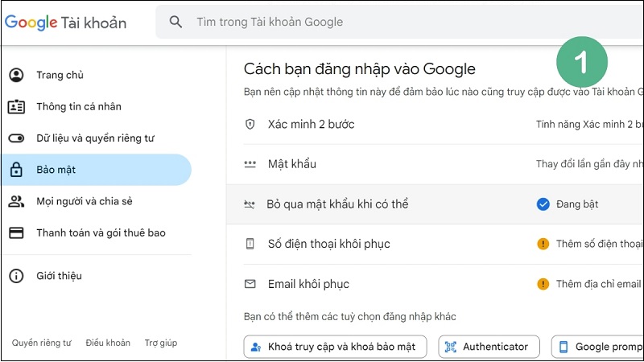Click the search magnifier icon
Image resolution: width=644 pixels, height=362 pixels.
pyautogui.click(x=175, y=22)
